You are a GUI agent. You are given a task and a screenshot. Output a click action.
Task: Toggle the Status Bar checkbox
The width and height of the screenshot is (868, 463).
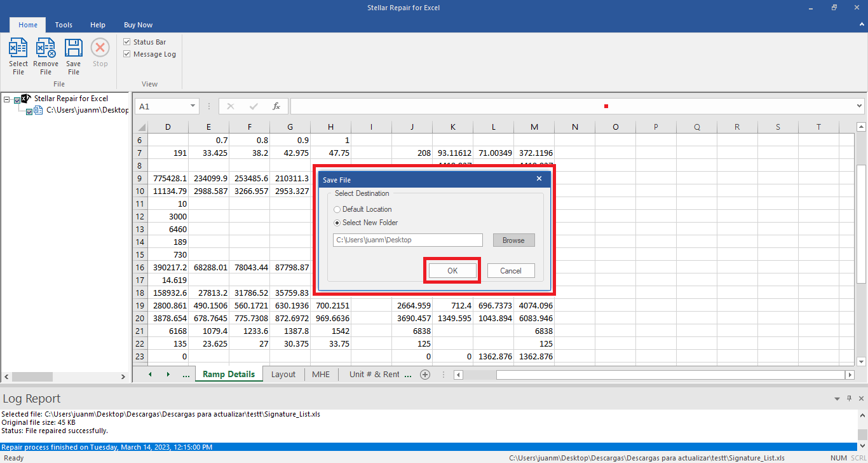(x=127, y=42)
